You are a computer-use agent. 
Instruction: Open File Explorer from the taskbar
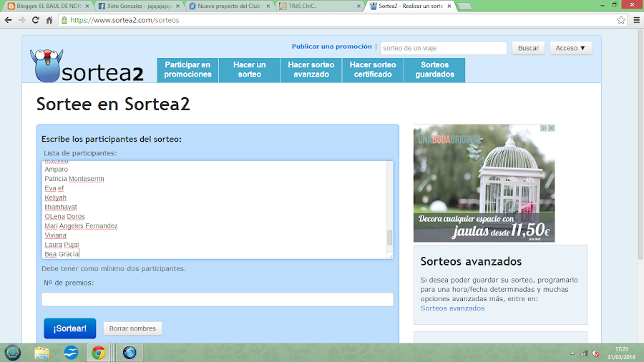pyautogui.click(x=42, y=353)
